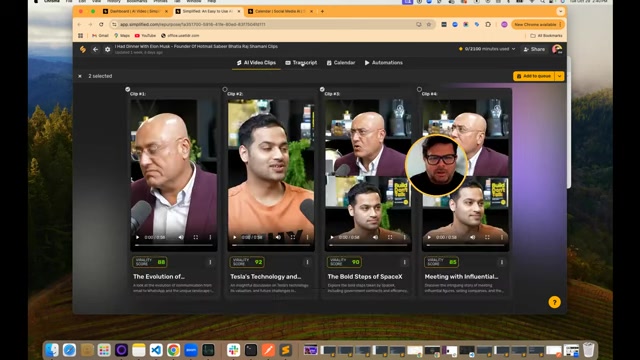Screen dimensions: 640x360
Task: Uncheck the Clip #1 selection checkbox
Action: (128, 89)
